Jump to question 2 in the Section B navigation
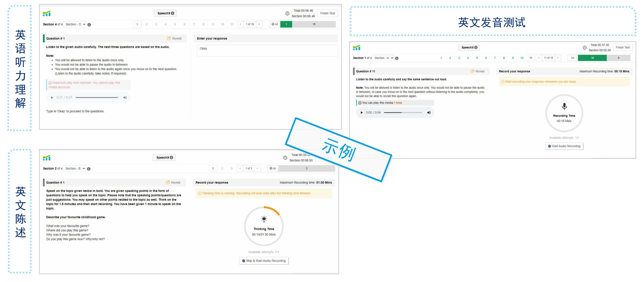This screenshot has width=644, height=282. pyautogui.click(x=222, y=168)
